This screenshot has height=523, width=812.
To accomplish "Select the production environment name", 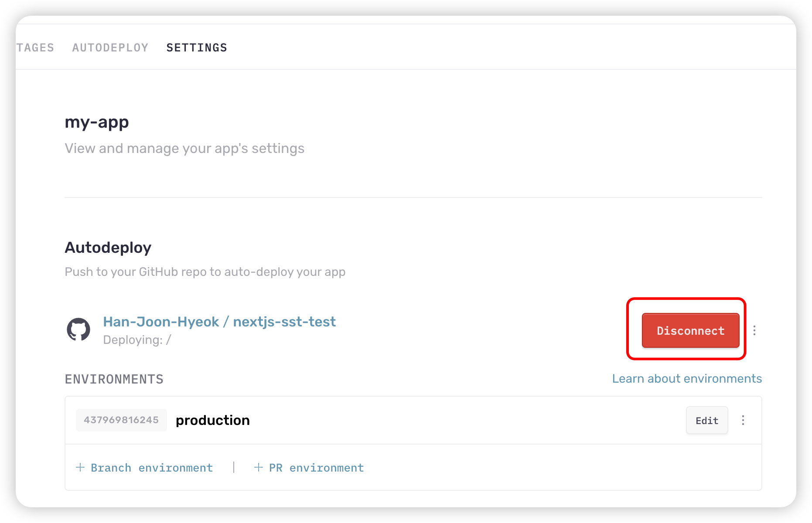I will (213, 420).
